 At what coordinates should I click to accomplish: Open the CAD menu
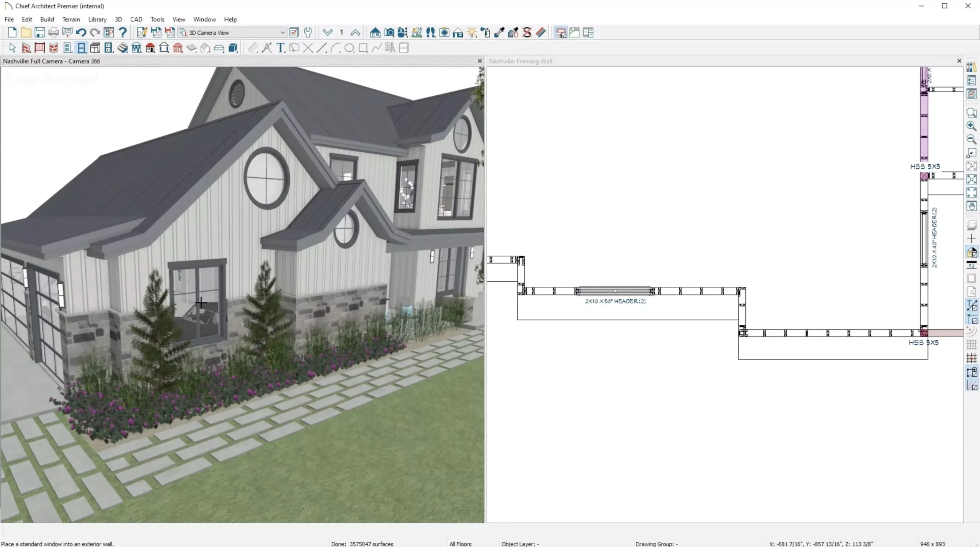click(136, 19)
